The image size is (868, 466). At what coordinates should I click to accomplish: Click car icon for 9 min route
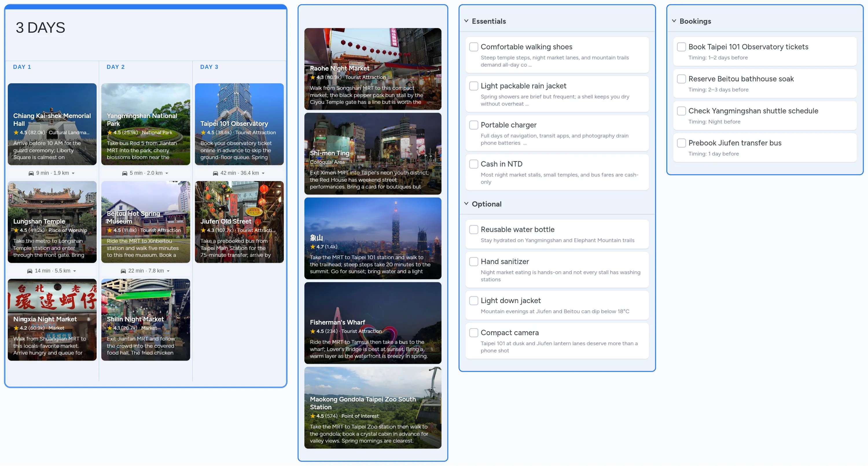tap(31, 173)
